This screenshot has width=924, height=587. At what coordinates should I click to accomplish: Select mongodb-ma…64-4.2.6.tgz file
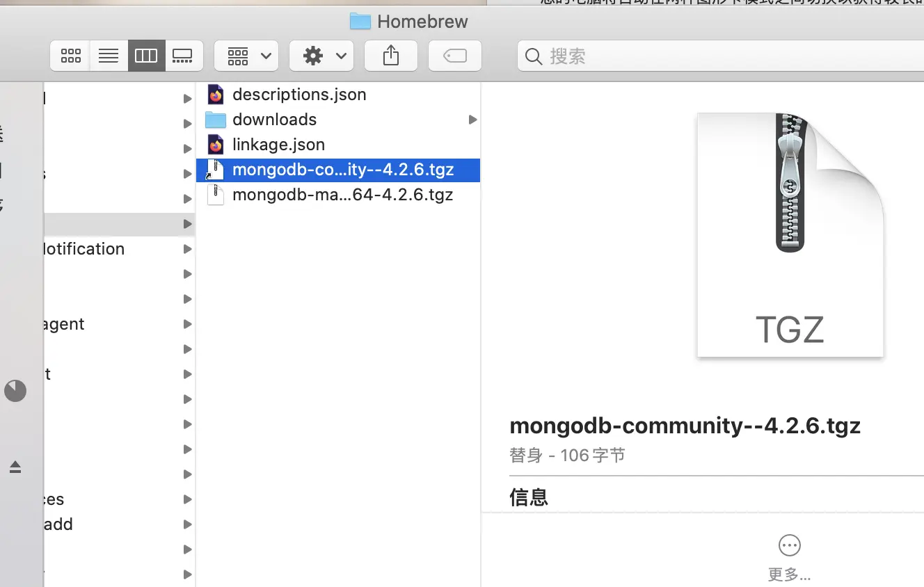pos(338,195)
